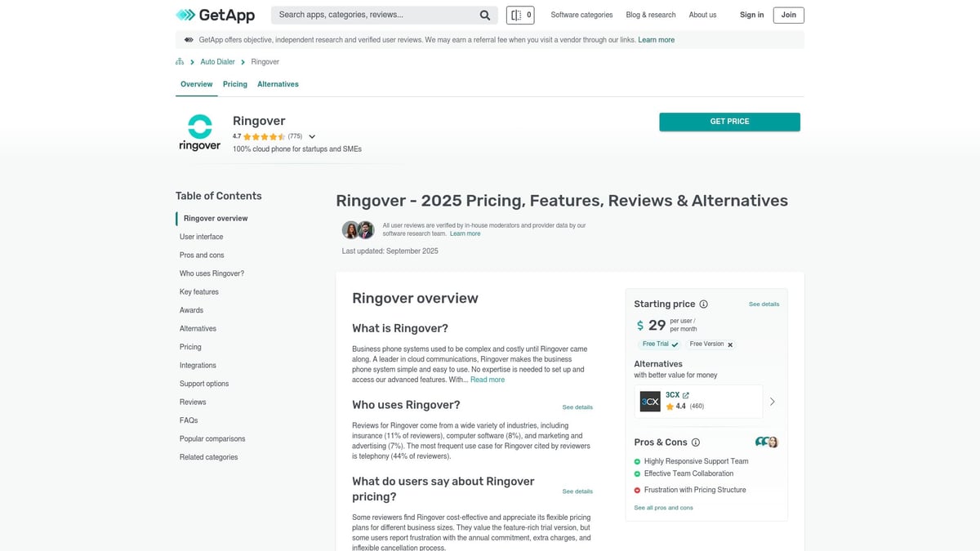This screenshot has height=551, width=980.
Task: Expand overview text with Read more
Action: tap(488, 380)
